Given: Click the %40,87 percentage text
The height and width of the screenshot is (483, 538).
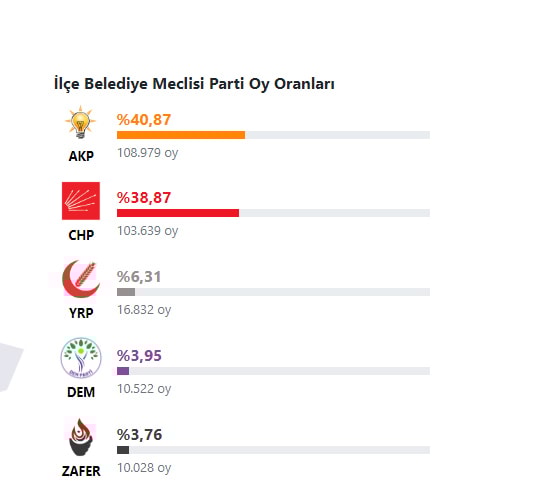Looking at the screenshot, I should tap(144, 120).
